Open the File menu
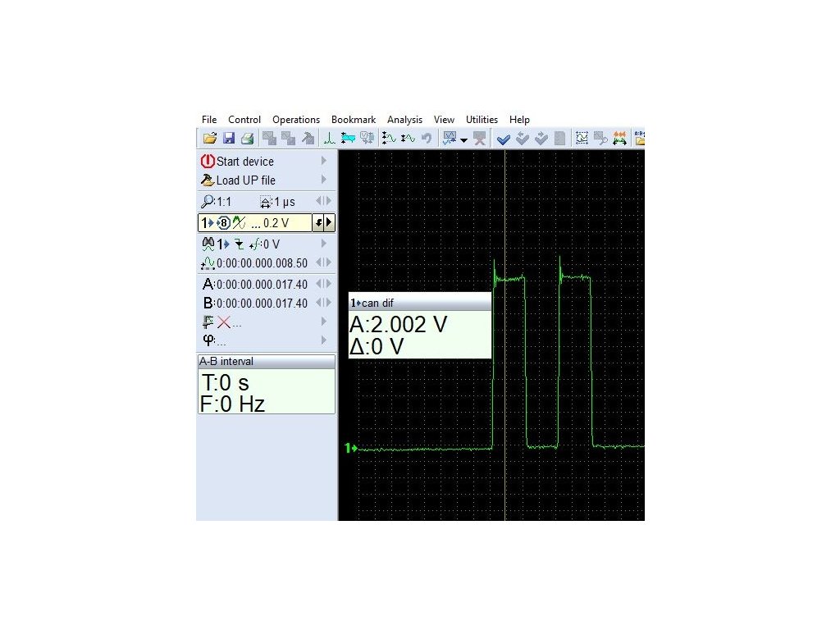840x630 pixels. (x=209, y=120)
